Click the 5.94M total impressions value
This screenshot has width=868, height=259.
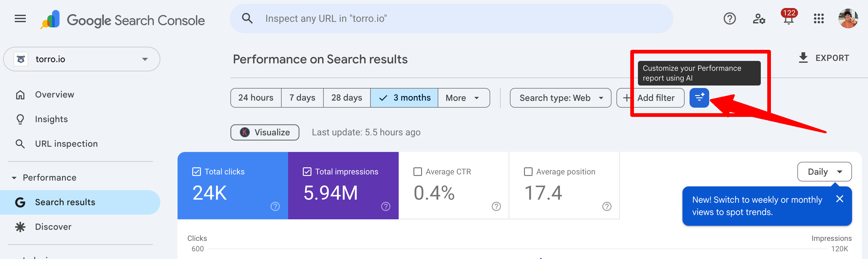[x=330, y=193]
